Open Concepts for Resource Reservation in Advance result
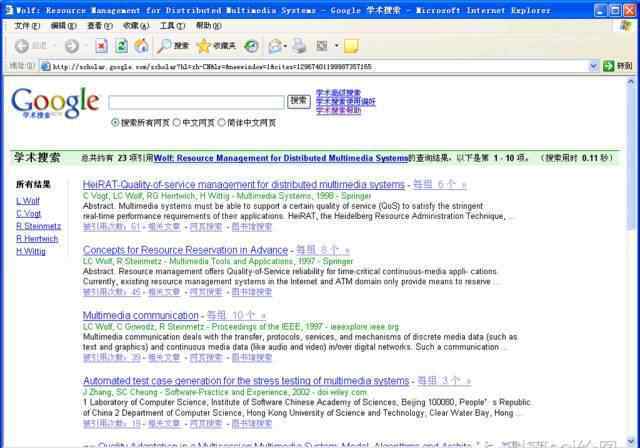 185,250
